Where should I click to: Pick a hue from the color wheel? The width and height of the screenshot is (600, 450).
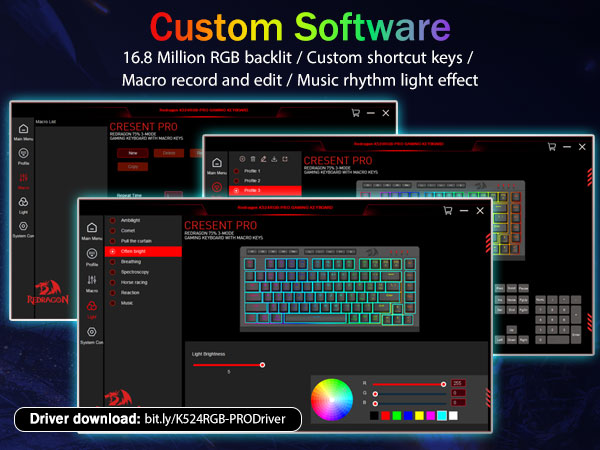pos(329,398)
